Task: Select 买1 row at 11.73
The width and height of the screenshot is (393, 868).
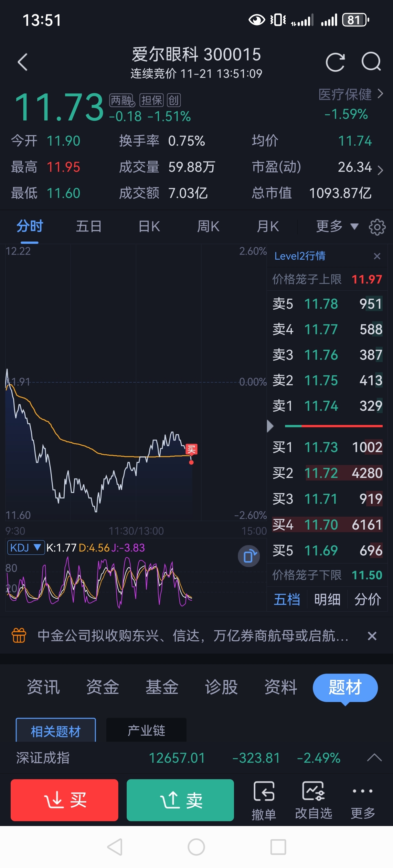Action: click(x=327, y=448)
